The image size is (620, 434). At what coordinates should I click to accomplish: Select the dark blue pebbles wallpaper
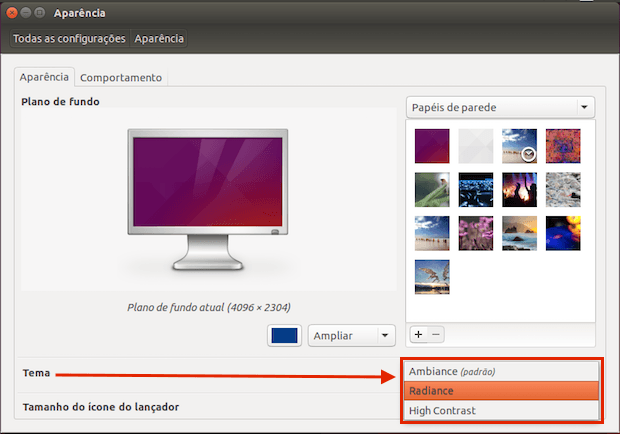click(476, 189)
